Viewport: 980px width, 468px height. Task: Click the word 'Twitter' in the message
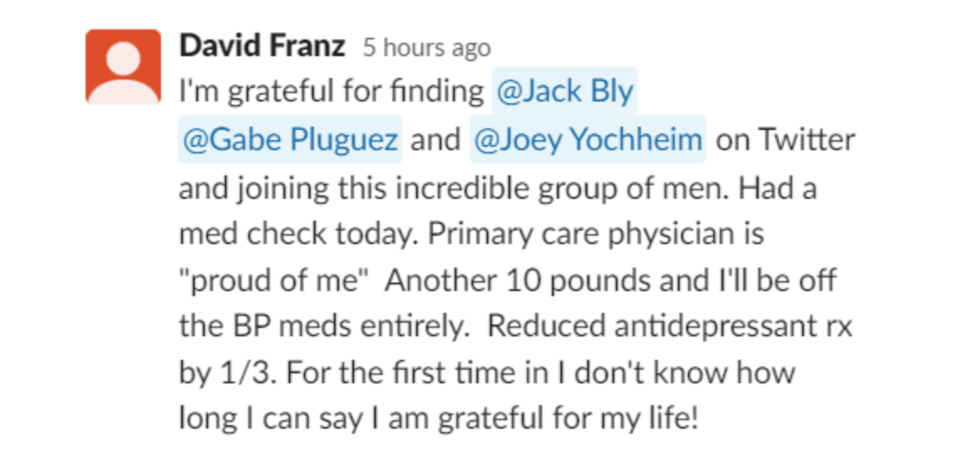click(x=807, y=139)
